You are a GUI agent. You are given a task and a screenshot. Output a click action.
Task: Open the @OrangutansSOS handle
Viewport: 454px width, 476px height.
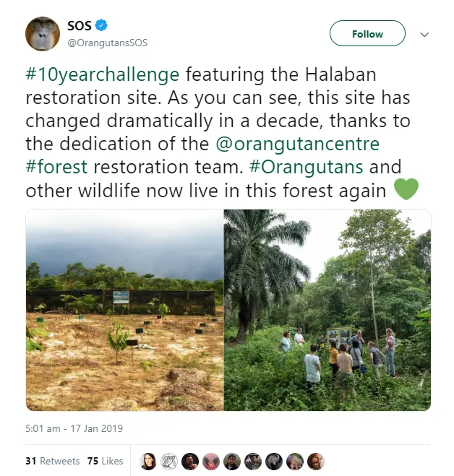108,43
